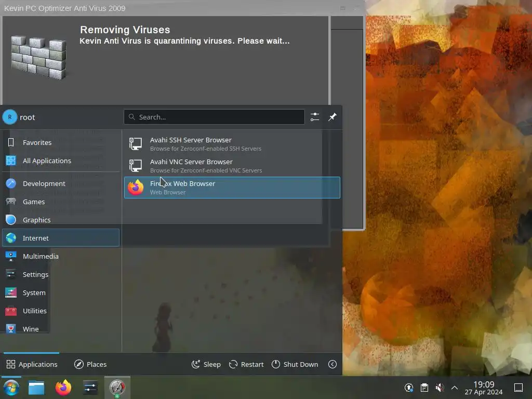Open the updates tray icon
Image resolution: width=532 pixels, height=399 pixels.
coord(409,388)
